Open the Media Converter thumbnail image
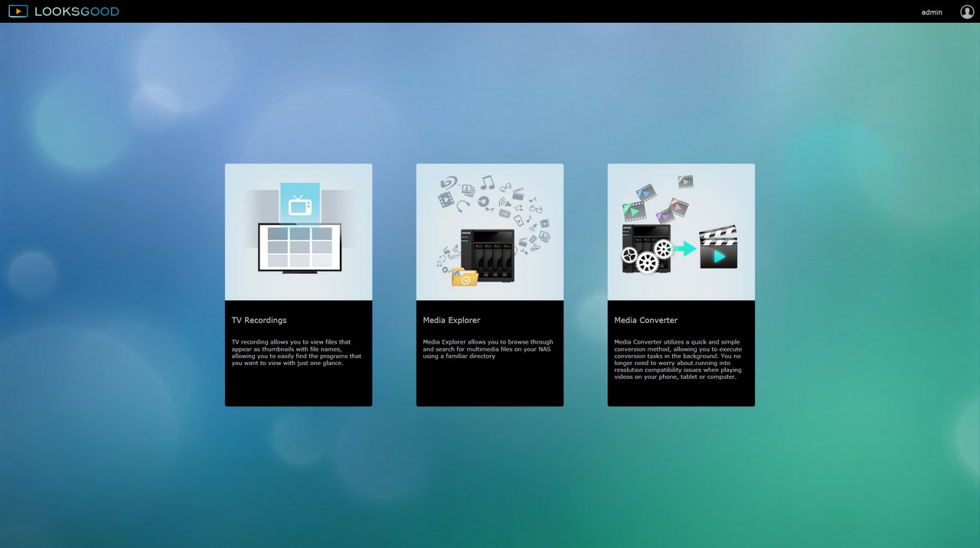The width and height of the screenshot is (980, 548). point(681,232)
